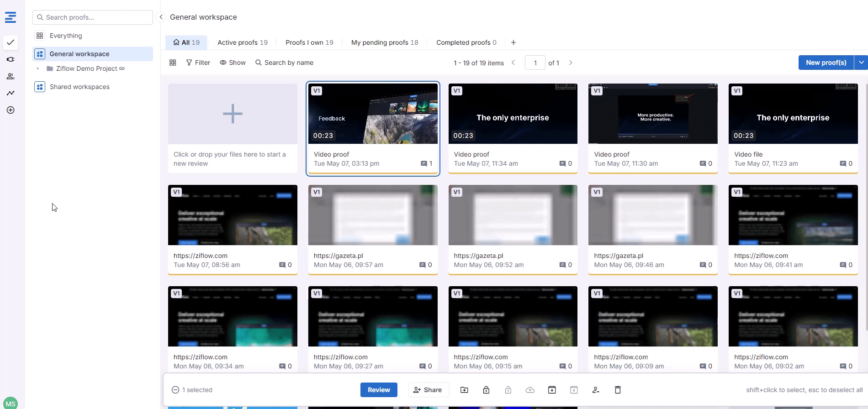Open the New proof(s) dropdown arrow
The image size is (868, 409).
point(861,63)
